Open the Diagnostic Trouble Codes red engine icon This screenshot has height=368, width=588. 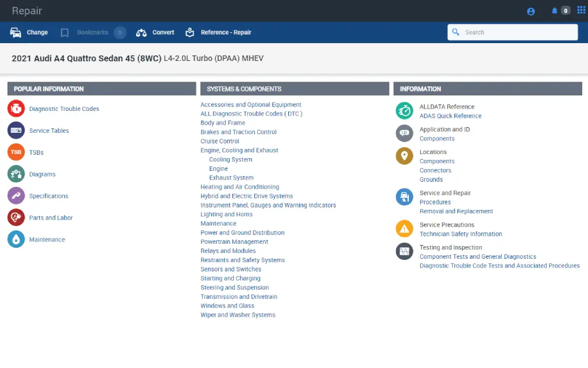[16, 109]
